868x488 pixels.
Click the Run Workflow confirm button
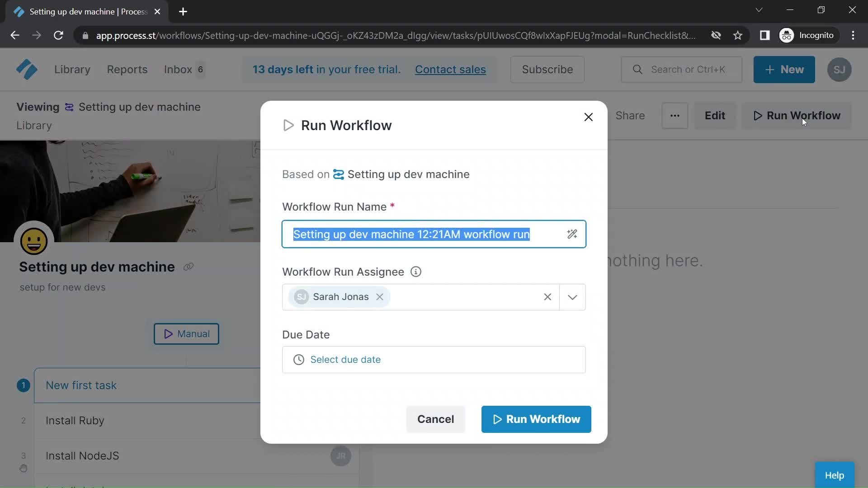point(536,419)
